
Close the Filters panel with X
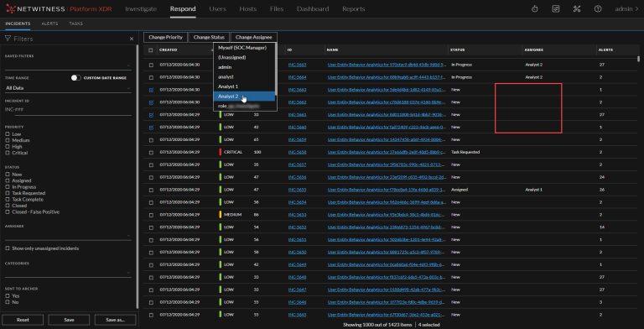tap(132, 39)
